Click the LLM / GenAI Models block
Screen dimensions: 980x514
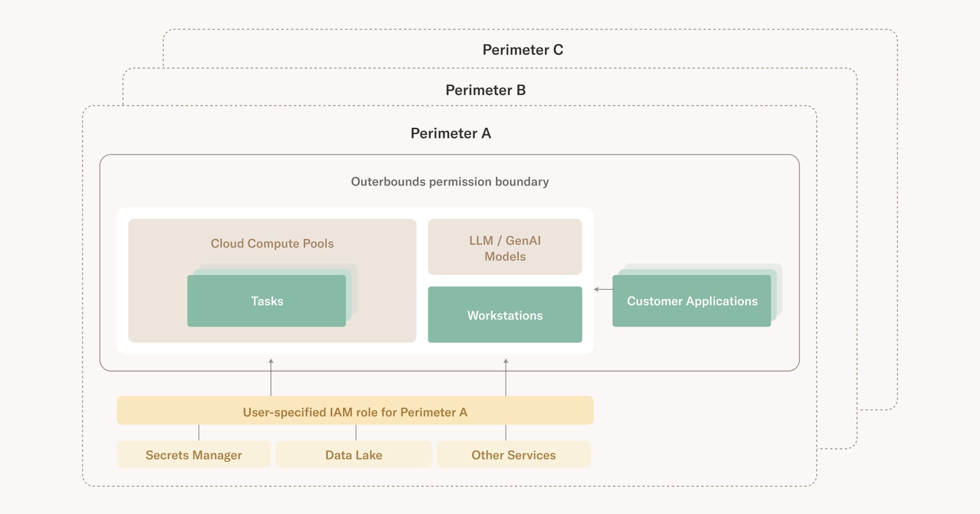pos(505,248)
